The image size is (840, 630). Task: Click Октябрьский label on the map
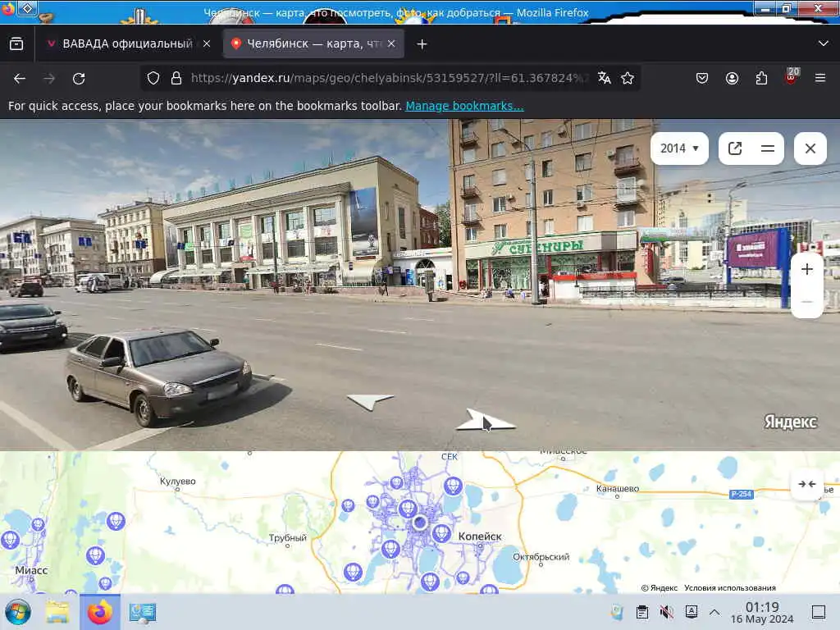(541, 557)
